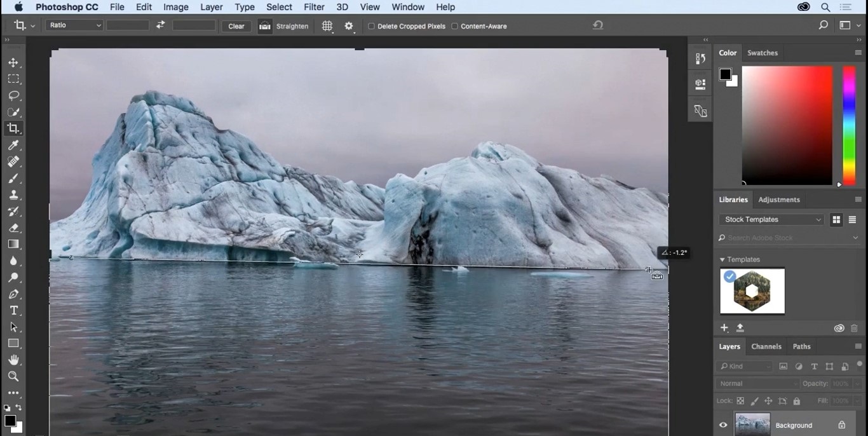Open the Ratio preset dropdown
This screenshot has width=868, height=436.
(x=74, y=25)
